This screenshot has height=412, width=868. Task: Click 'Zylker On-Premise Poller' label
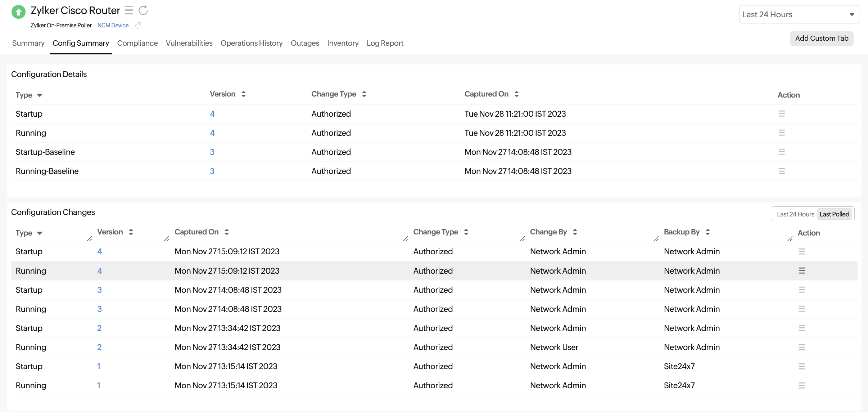[x=61, y=25]
